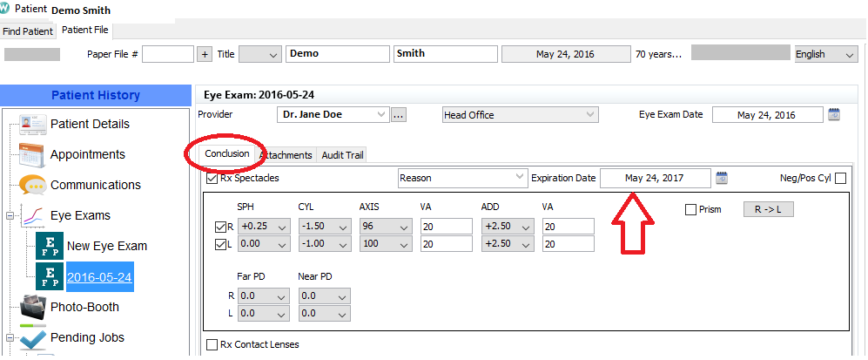This screenshot has height=360, width=868.
Task: Click the Eye Exams chart icon
Action: click(32, 215)
